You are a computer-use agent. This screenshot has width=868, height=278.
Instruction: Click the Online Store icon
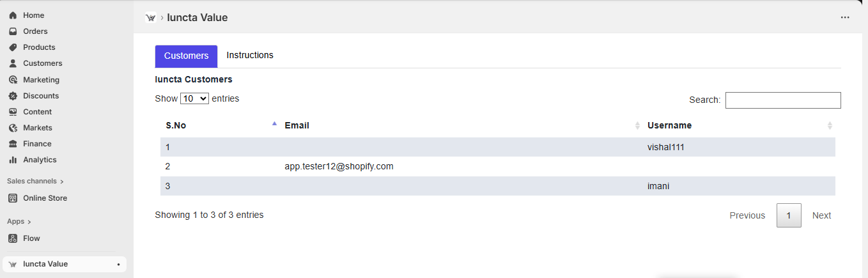[x=13, y=198]
